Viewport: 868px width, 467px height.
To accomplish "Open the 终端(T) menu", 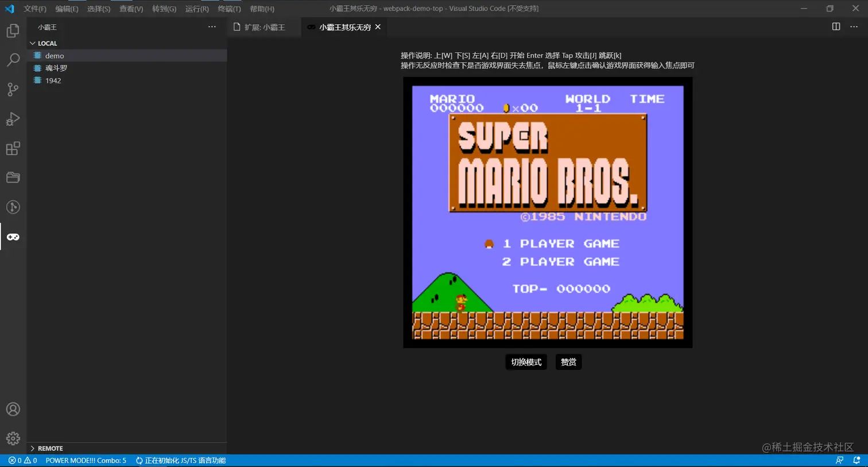I will (x=229, y=9).
